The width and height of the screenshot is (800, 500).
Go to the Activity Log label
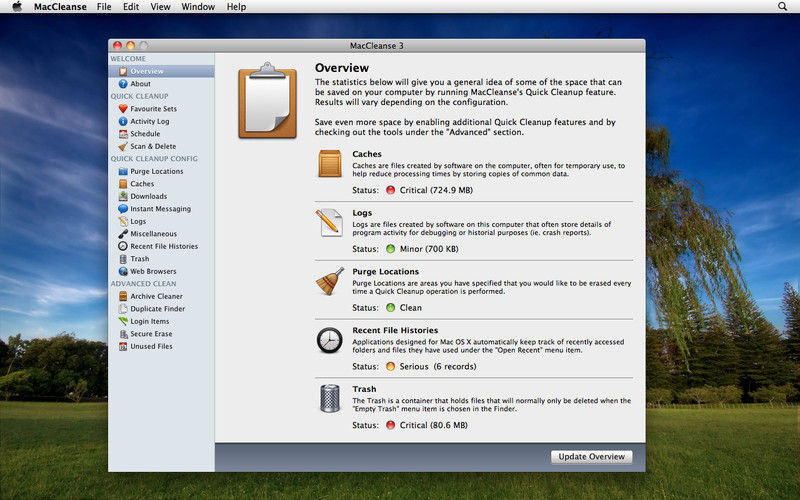point(149,121)
